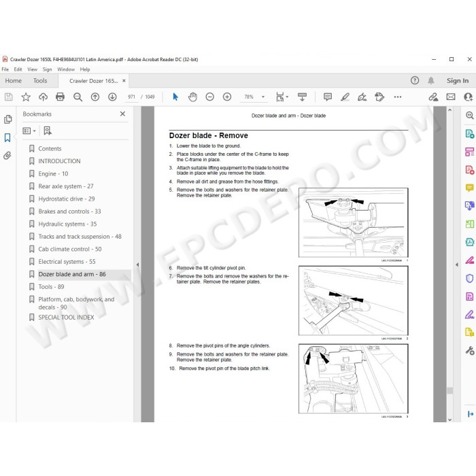The width and height of the screenshot is (476, 476).
Task: Go to next page arrow
Action: coord(112,97)
